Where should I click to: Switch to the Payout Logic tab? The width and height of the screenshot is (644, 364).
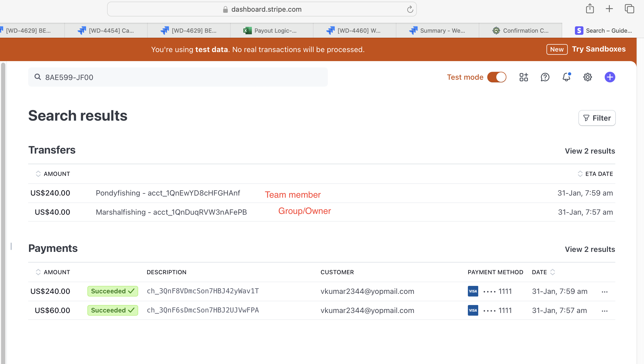point(271,31)
